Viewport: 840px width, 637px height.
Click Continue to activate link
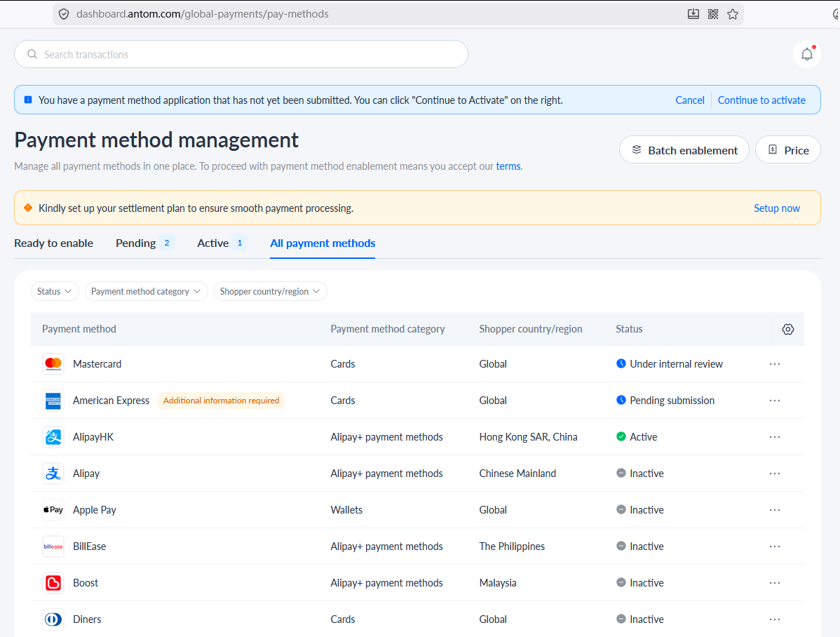coord(761,100)
